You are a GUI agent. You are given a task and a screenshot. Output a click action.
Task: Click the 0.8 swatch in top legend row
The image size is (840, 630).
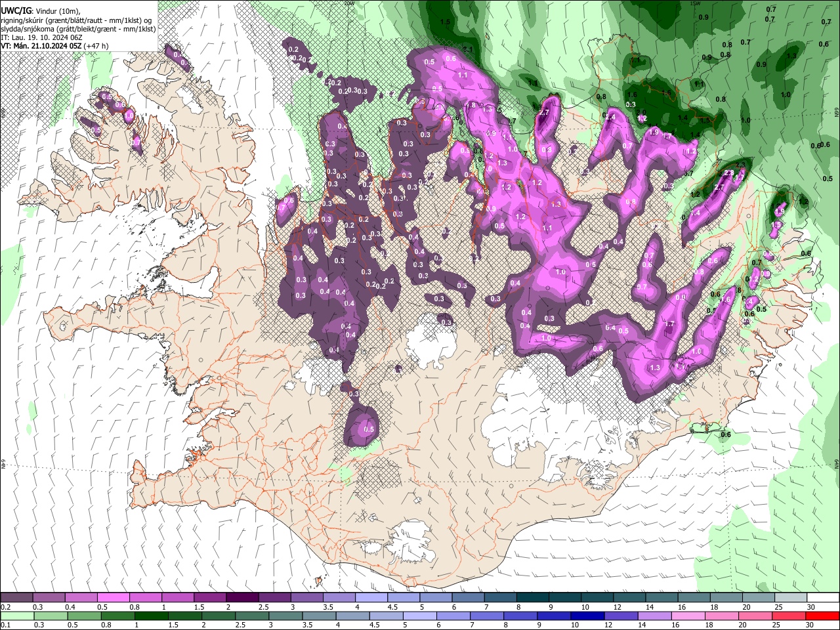(145, 598)
